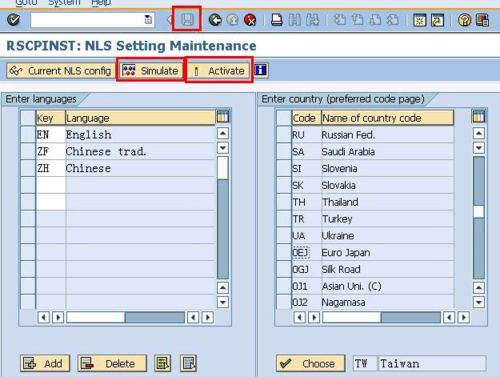
Task: Click country table scroll up arrow
Action: coord(479,133)
